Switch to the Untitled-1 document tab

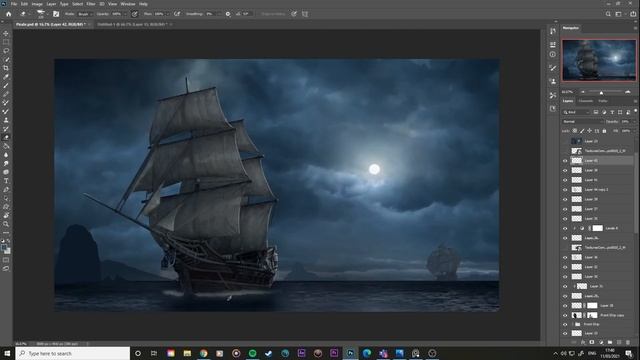(132, 24)
